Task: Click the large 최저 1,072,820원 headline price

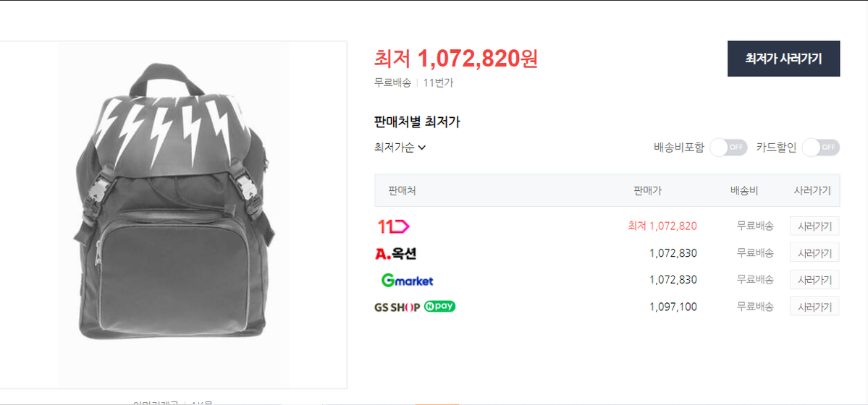Action: [x=455, y=59]
